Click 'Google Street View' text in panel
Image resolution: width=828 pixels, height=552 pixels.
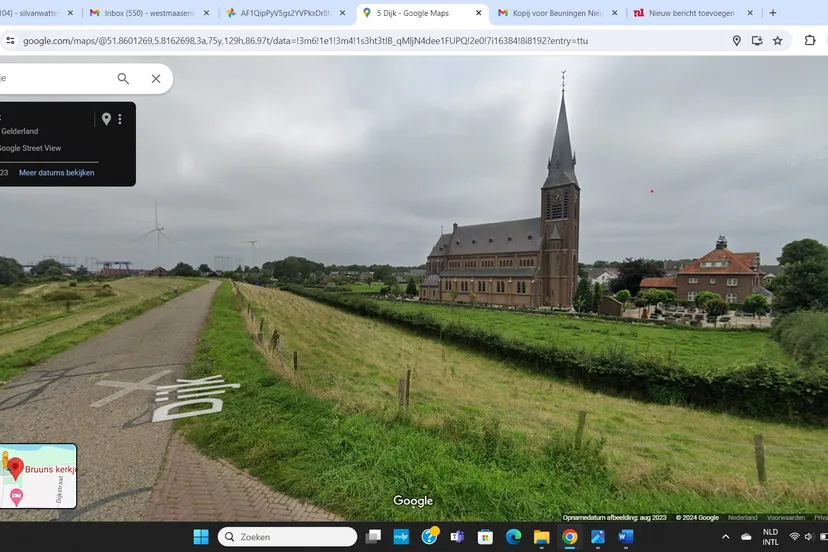pos(30,148)
